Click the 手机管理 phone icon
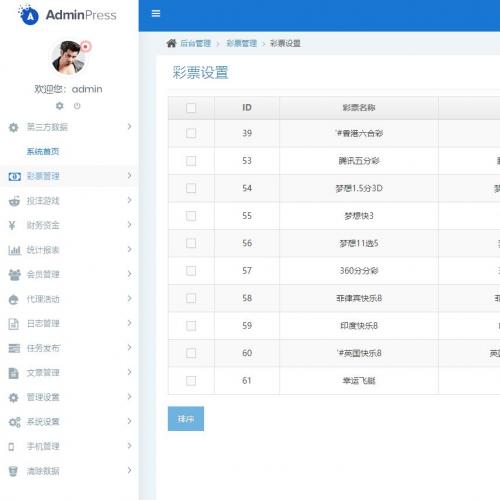 pos(11,447)
